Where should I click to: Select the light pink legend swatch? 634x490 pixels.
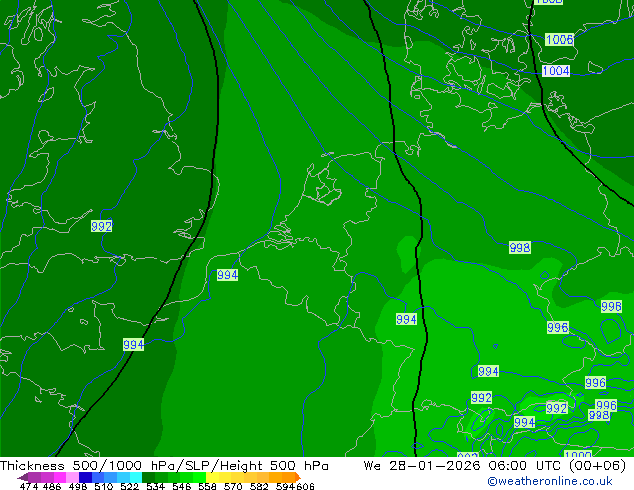[x=72, y=477]
